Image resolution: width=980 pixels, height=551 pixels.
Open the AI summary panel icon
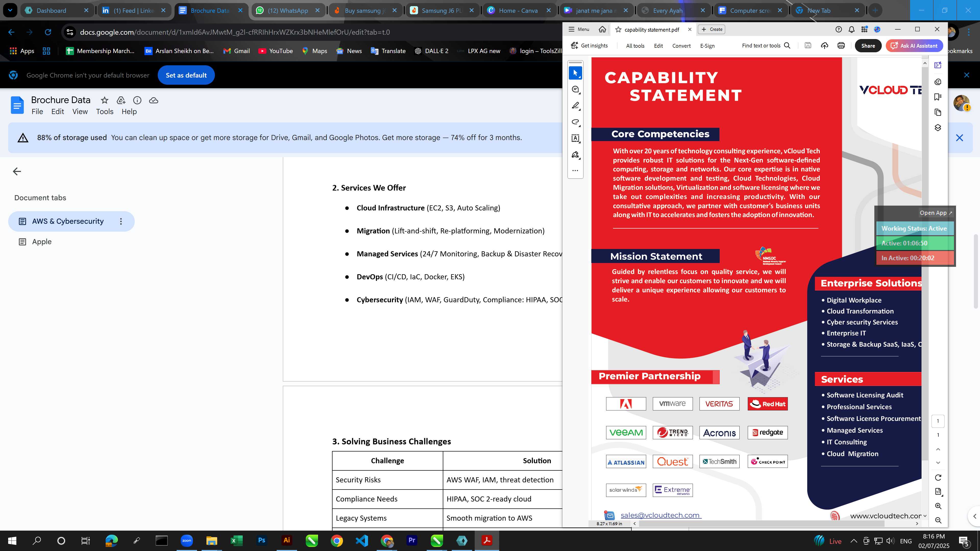[x=938, y=65]
